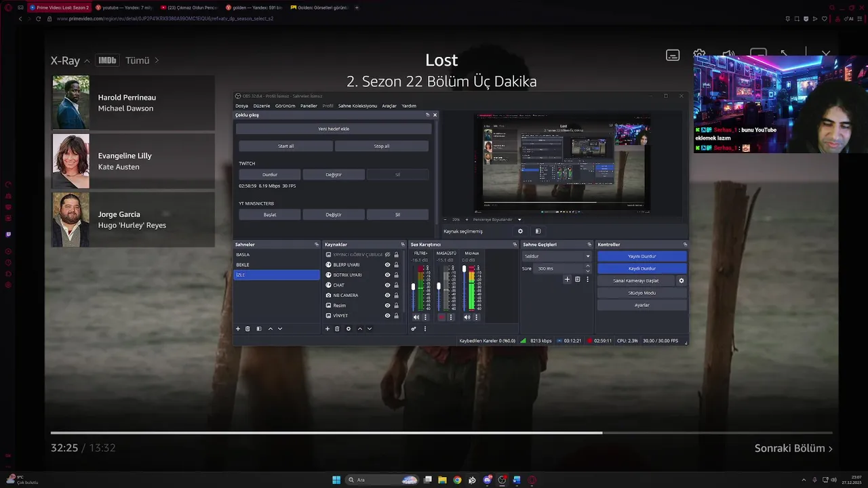
Task: Float the Sahneler dock panel
Action: 316,245
